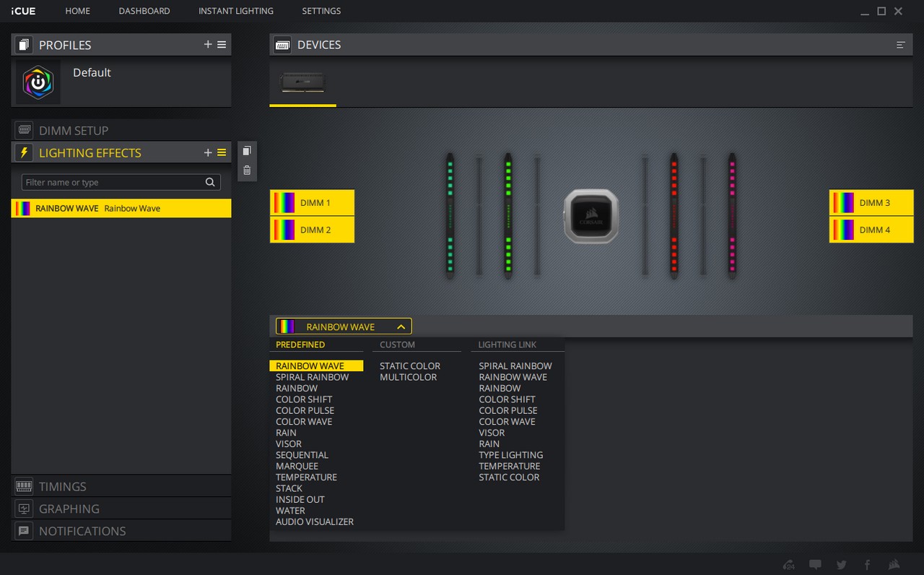The image size is (924, 575).
Task: Switch to the Predefined effects column
Action: click(x=300, y=345)
